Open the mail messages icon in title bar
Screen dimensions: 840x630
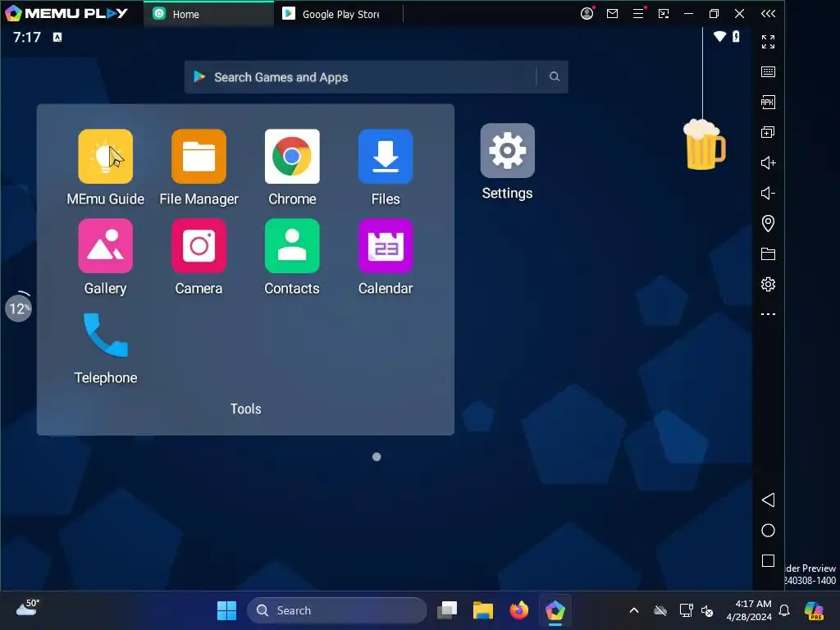tap(612, 13)
